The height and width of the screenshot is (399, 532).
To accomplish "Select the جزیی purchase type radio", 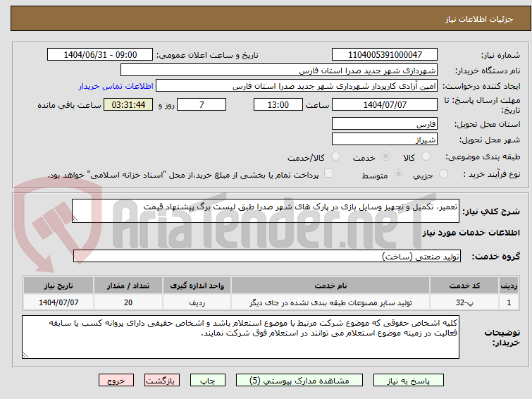I will pyautogui.click(x=443, y=174).
